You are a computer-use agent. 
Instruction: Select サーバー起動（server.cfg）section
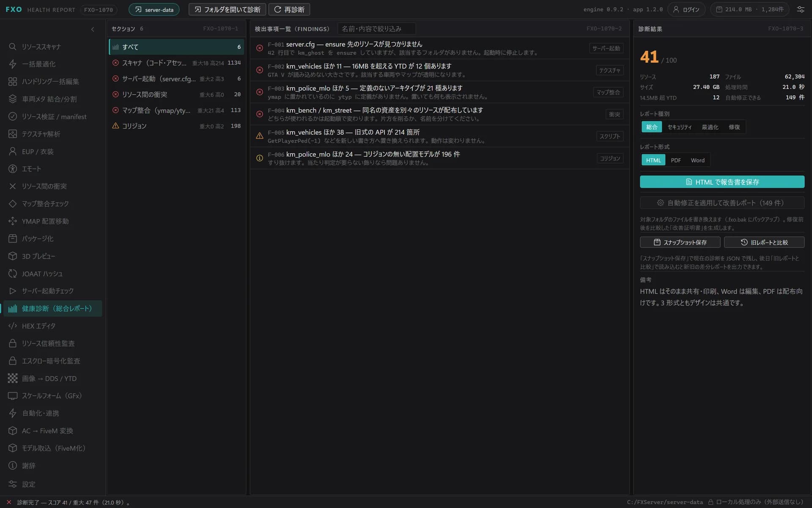[176, 79]
